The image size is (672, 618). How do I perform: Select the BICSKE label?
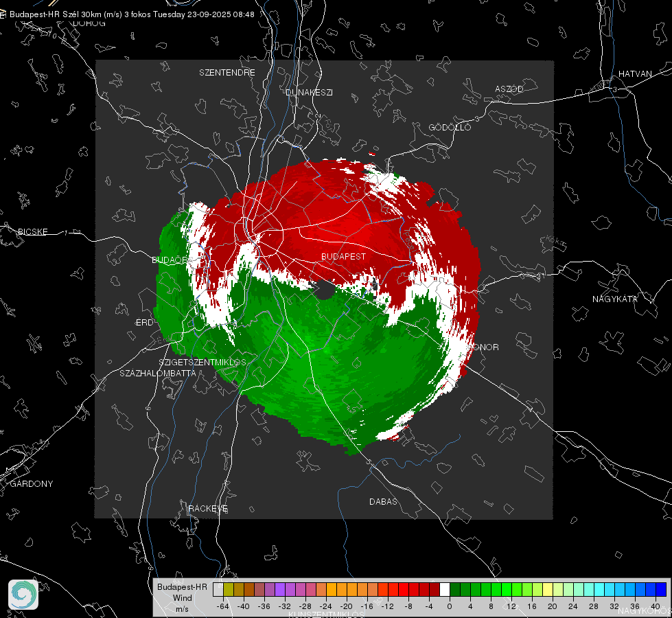click(x=32, y=231)
